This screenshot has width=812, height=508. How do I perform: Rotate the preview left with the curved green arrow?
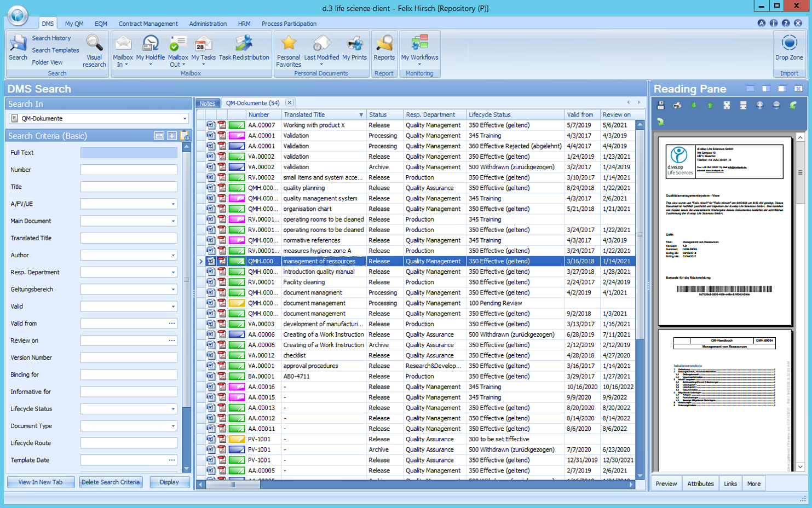tap(793, 105)
